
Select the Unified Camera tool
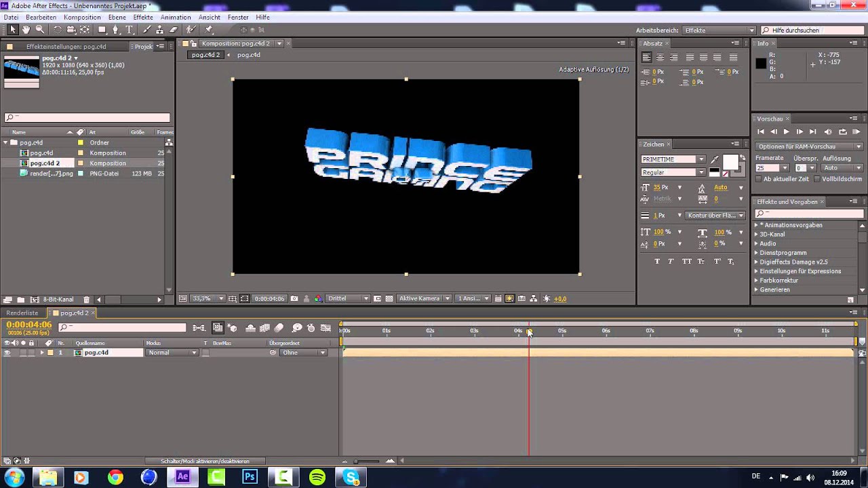pos(71,30)
